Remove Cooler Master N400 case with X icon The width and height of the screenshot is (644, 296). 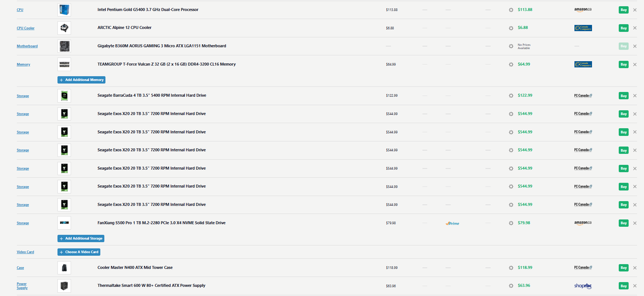[x=635, y=268]
